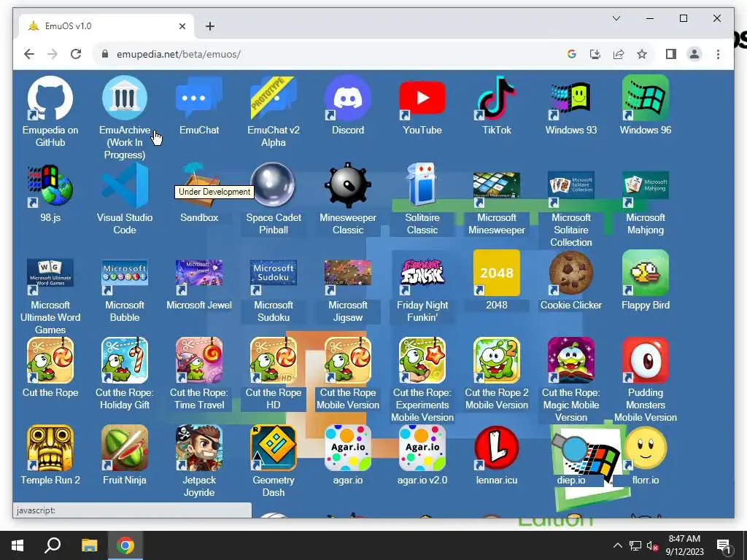Open the YouTube shortcut icon
The width and height of the screenshot is (747, 560).
(422, 98)
